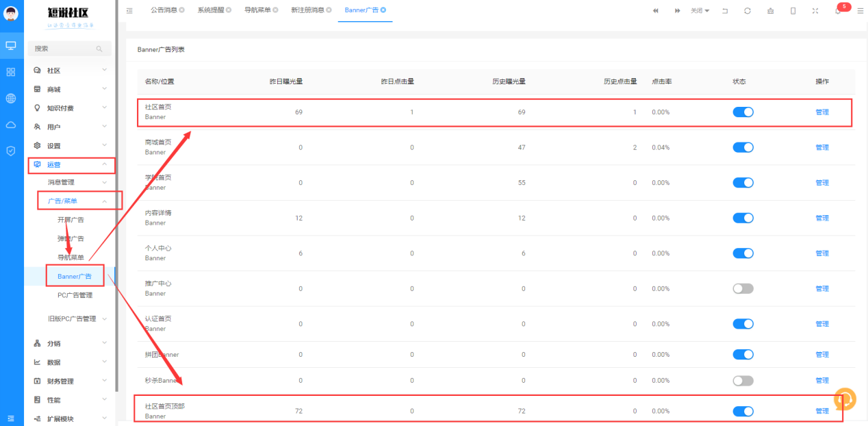
Task: Click 管理 for 商城首页 Banner
Action: point(822,147)
